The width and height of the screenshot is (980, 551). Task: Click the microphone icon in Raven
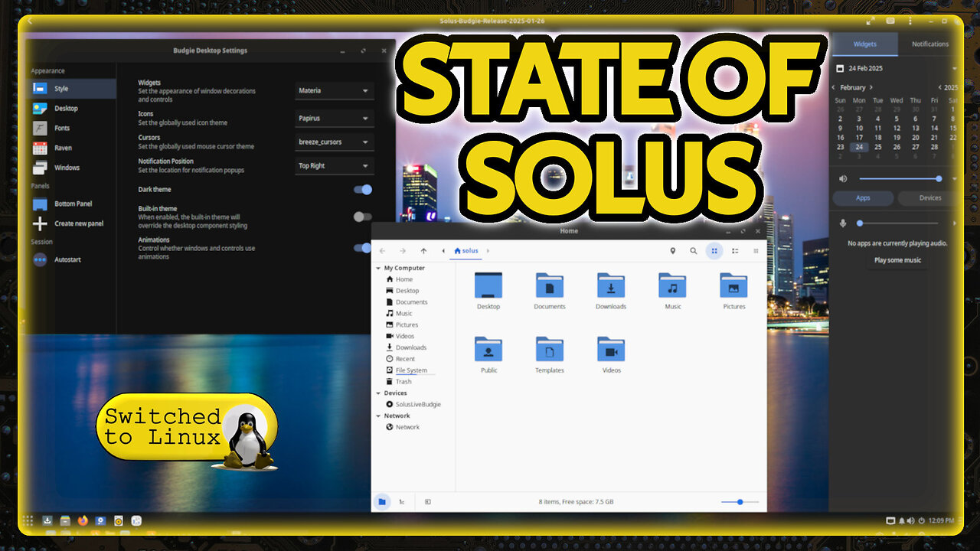tap(843, 223)
